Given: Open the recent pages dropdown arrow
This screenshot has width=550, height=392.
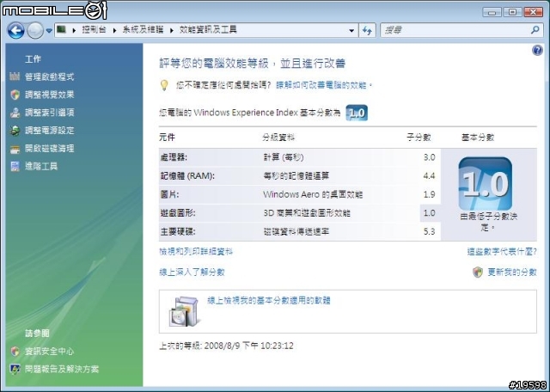Looking at the screenshot, I should [x=49, y=31].
